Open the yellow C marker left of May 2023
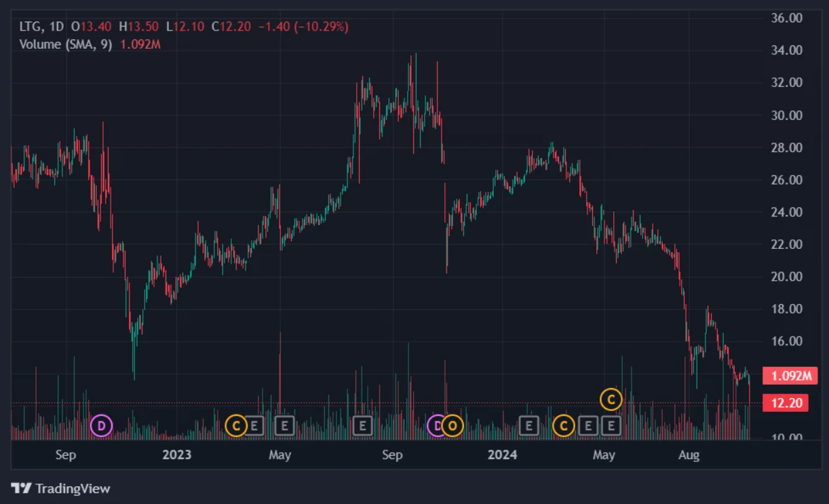The image size is (829, 504). point(235,426)
